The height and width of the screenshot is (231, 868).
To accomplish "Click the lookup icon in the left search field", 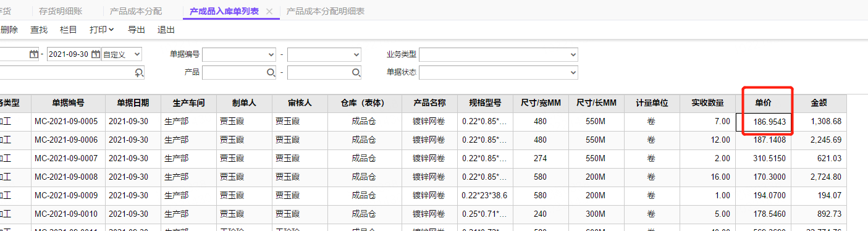I will 138,72.
